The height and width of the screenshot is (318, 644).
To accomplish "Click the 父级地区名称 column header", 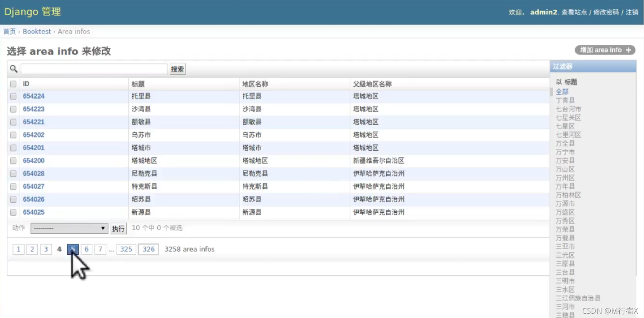I will [x=372, y=84].
